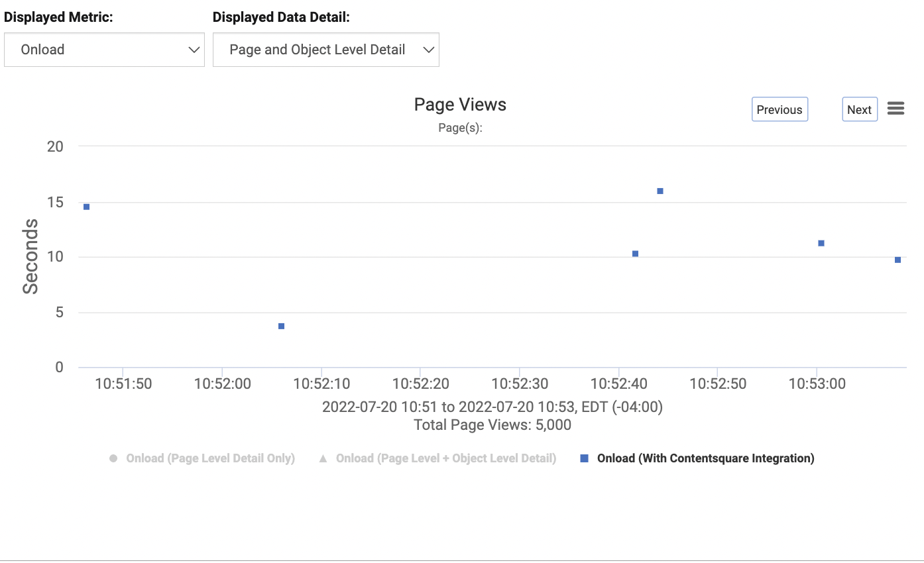Screen dimensions: 924x563
Task: Select the data point near 11 seconds at 10:53:00
Action: [x=821, y=243]
